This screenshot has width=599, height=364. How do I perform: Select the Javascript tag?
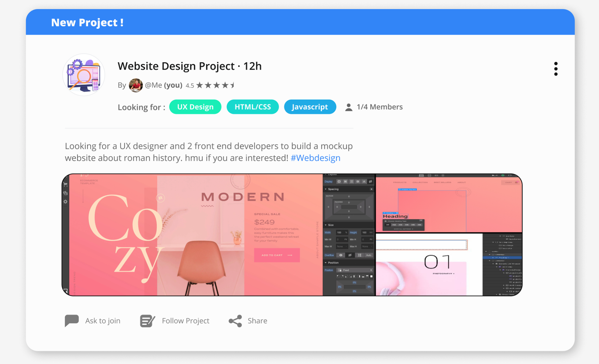click(x=310, y=107)
